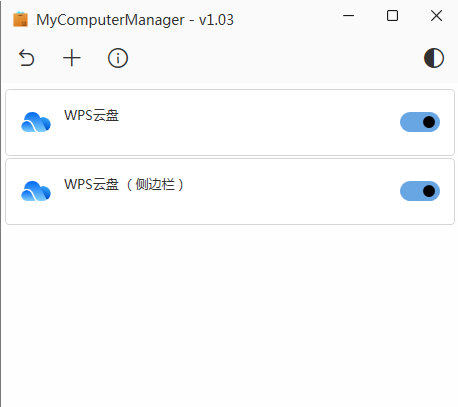Select the WPS云盘 label text
The width and height of the screenshot is (458, 407).
pos(91,115)
